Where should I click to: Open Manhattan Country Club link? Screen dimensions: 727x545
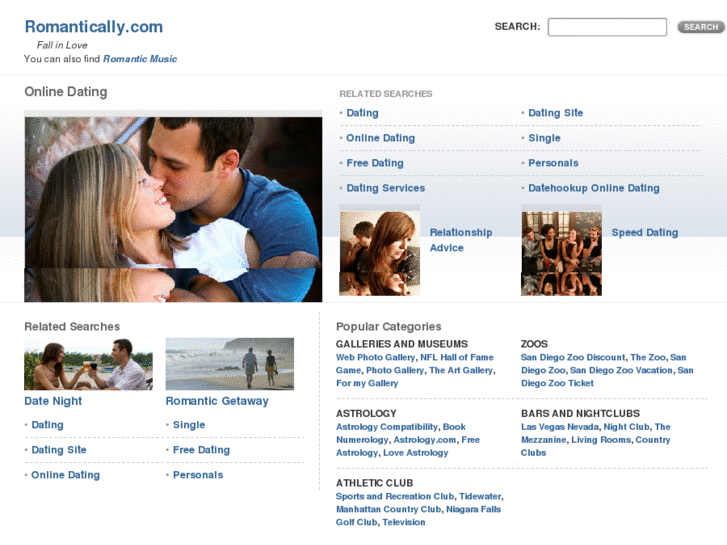coord(388,509)
